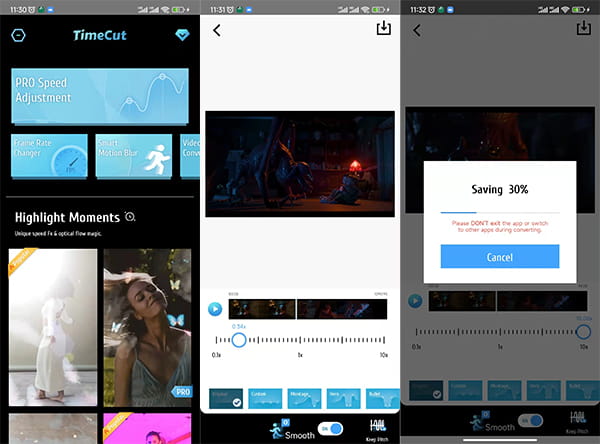Tap the dimmed Original preset on the saving screen
The image size is (600, 444).
pos(426,390)
